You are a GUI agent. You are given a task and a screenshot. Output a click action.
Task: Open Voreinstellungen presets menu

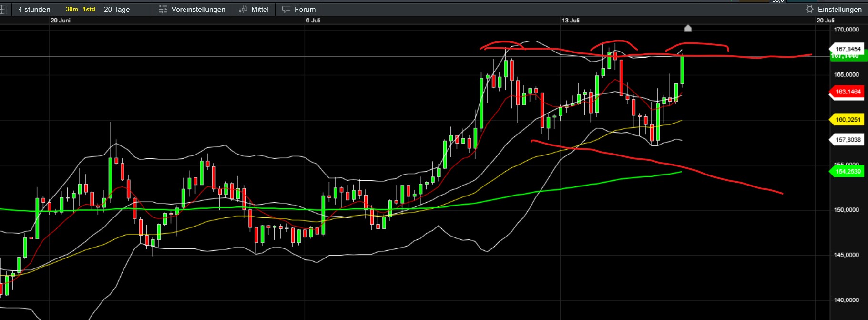[x=192, y=10]
